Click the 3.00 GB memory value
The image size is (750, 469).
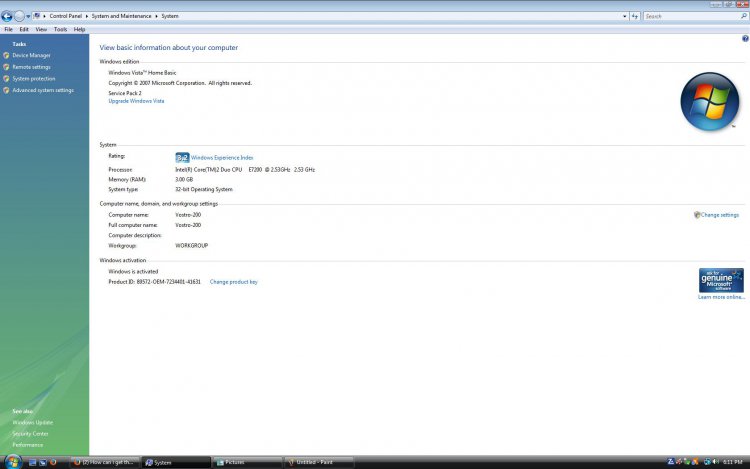[184, 179]
